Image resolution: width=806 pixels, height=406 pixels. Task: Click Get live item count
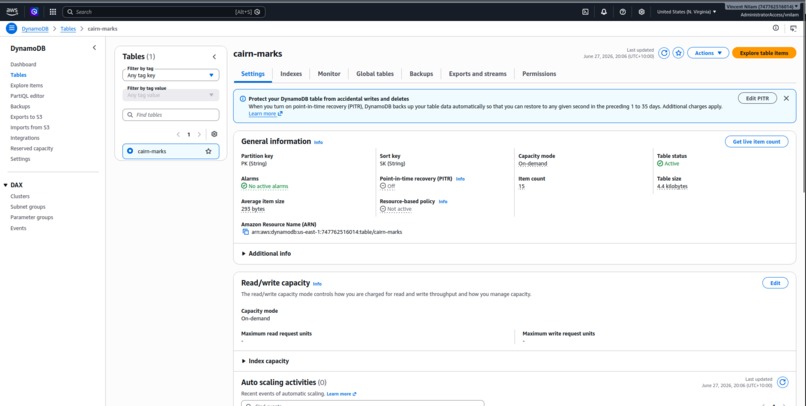(x=756, y=141)
